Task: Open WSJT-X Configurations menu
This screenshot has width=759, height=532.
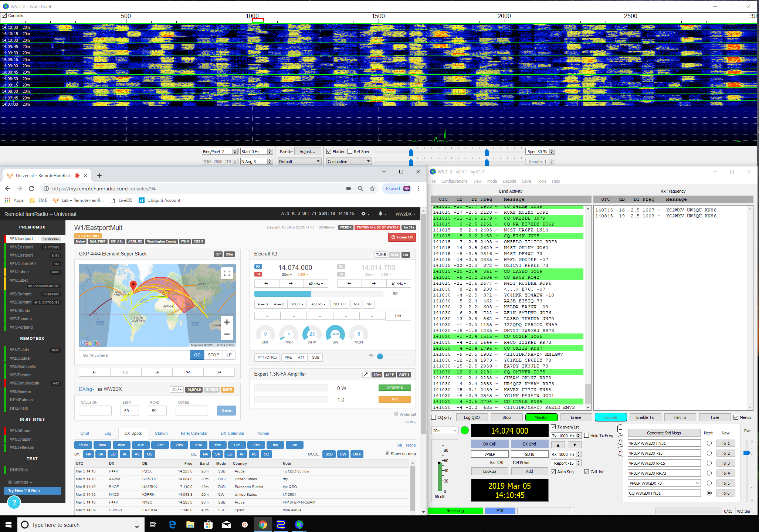Action: point(454,181)
